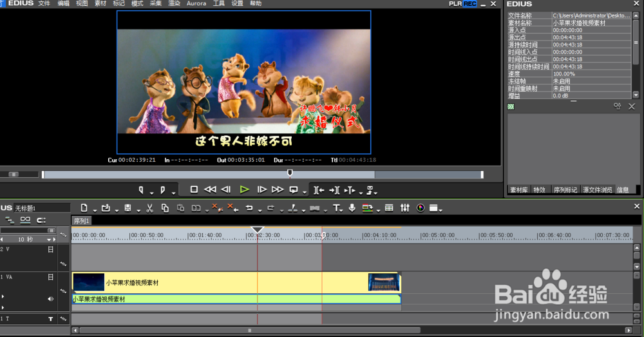Open loop playback dropdown arrow
The width and height of the screenshot is (644, 337).
point(305,193)
